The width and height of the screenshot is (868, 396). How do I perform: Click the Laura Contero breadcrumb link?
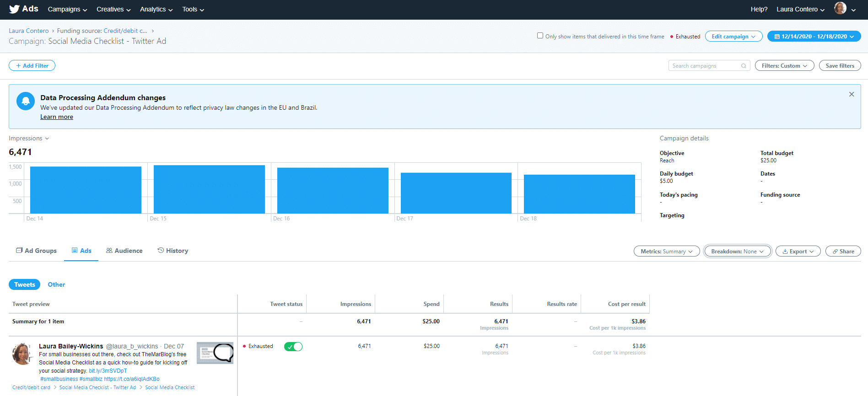[28, 31]
